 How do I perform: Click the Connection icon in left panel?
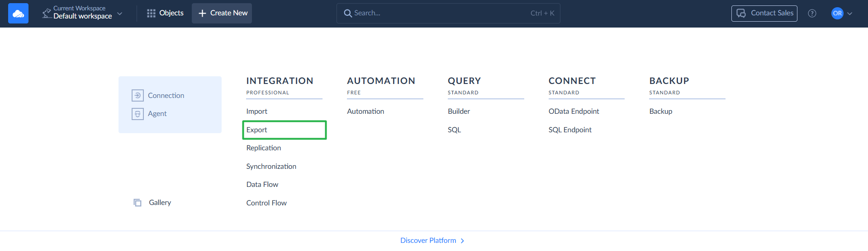138,96
